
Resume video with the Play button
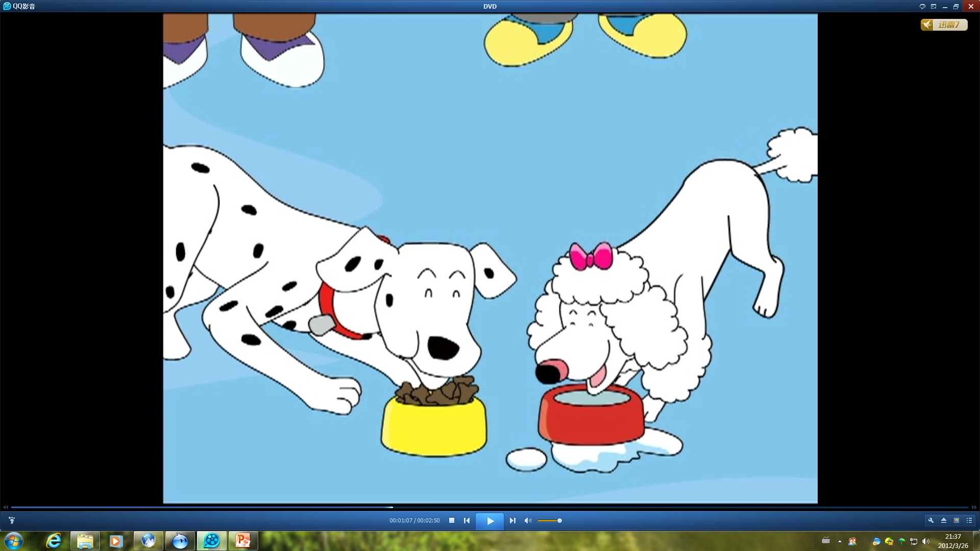[x=489, y=521]
